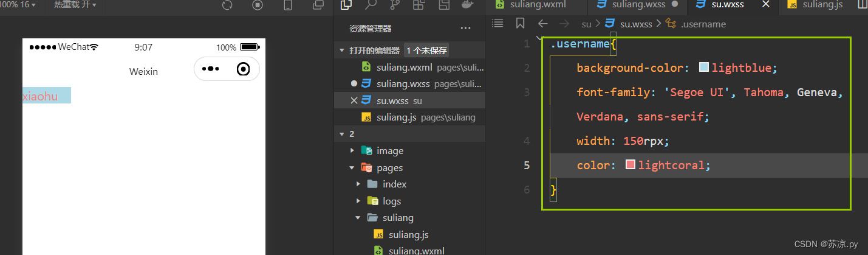
Task: Click the simulator capsule record circle button
Action: coord(244,69)
